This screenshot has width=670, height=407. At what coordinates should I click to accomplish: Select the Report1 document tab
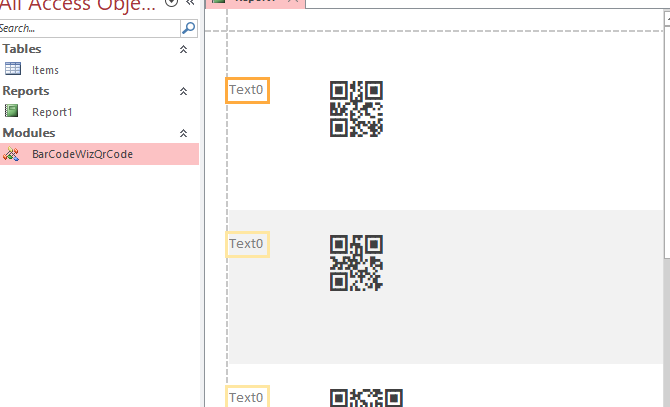[x=255, y=3]
